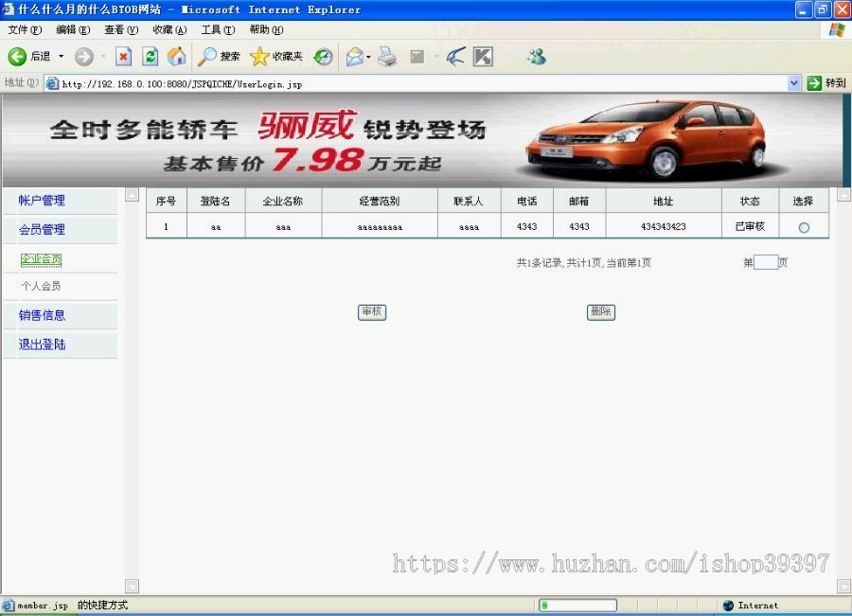Click the grey Forward arrow icon

(x=84, y=57)
